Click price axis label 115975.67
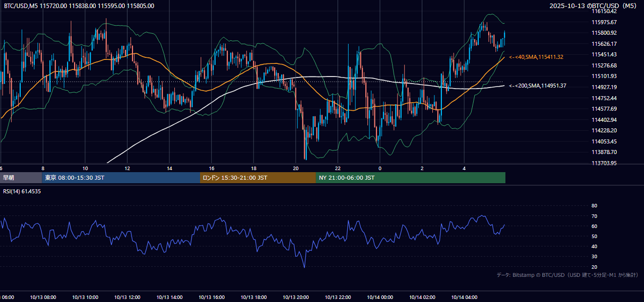644x302 pixels. (x=605, y=22)
